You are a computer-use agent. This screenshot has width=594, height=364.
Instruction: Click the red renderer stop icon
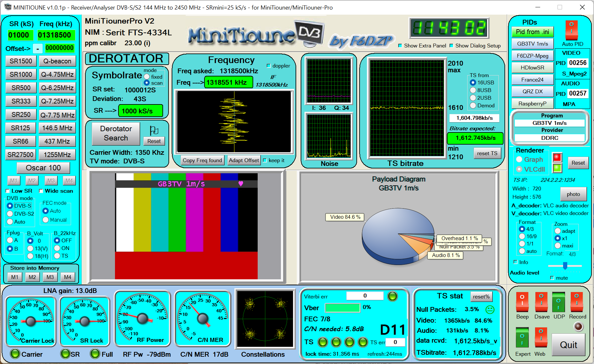click(557, 158)
